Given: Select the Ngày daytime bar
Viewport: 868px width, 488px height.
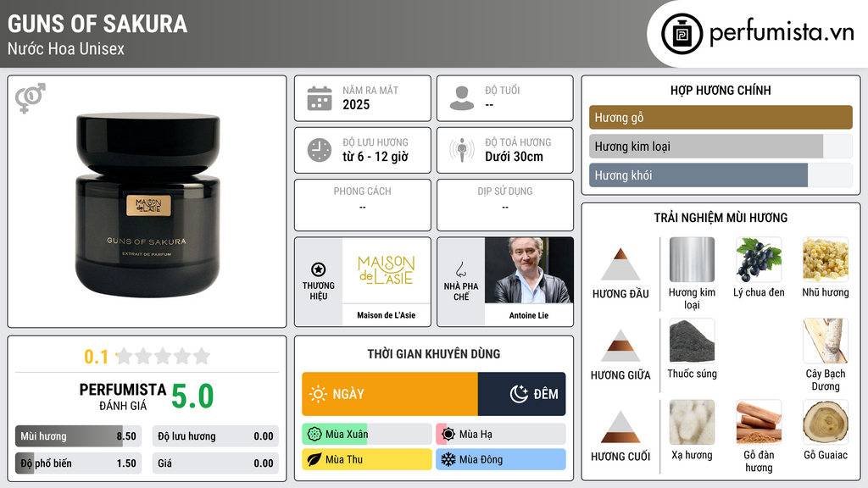Looking at the screenshot, I should tap(390, 394).
